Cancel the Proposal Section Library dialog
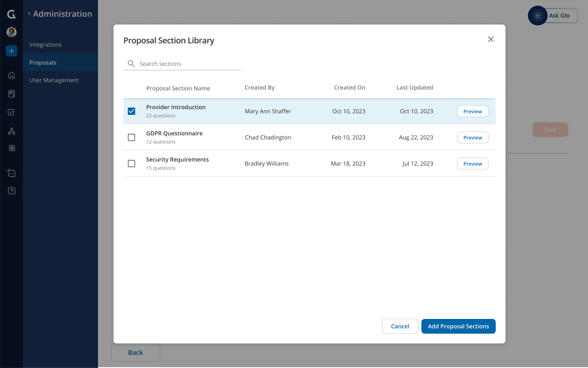This screenshot has width=588, height=368. (x=400, y=326)
